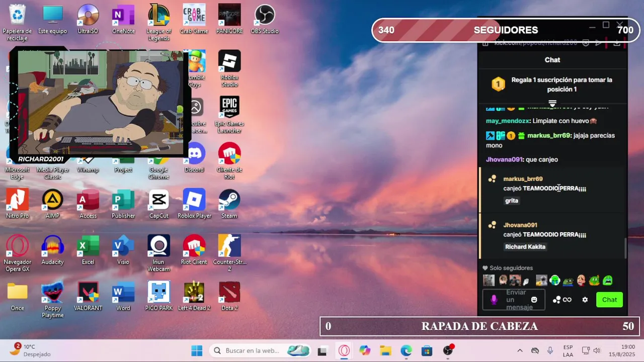Click the green Chat send button
This screenshot has height=362, width=644.
(x=609, y=300)
